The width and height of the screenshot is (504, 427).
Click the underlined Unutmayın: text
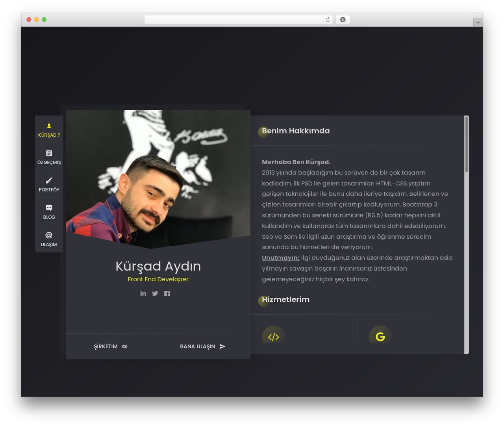(281, 258)
